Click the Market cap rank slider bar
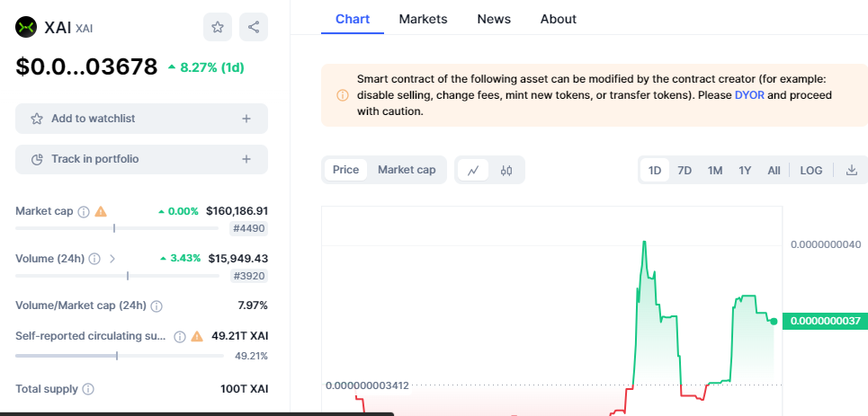 [x=117, y=228]
